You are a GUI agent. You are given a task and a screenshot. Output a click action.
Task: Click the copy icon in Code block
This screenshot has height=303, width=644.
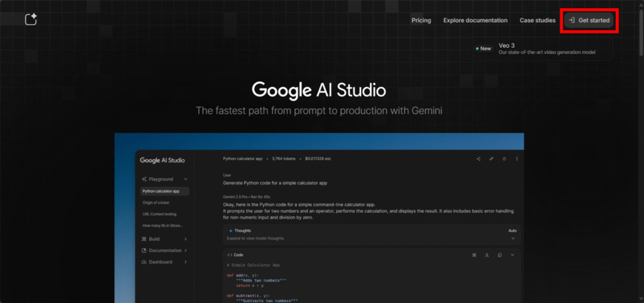[x=499, y=255]
